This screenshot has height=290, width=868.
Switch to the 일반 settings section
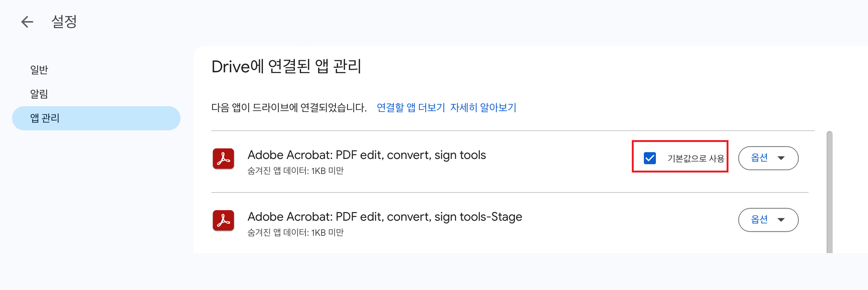tap(39, 69)
